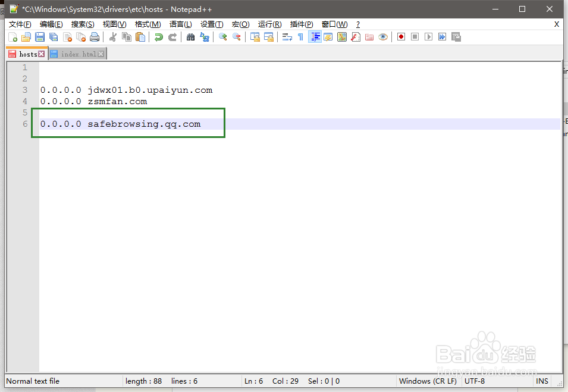Click the safebrowsing.qq.com line text
The image size is (568, 392).
pyautogui.click(x=120, y=124)
